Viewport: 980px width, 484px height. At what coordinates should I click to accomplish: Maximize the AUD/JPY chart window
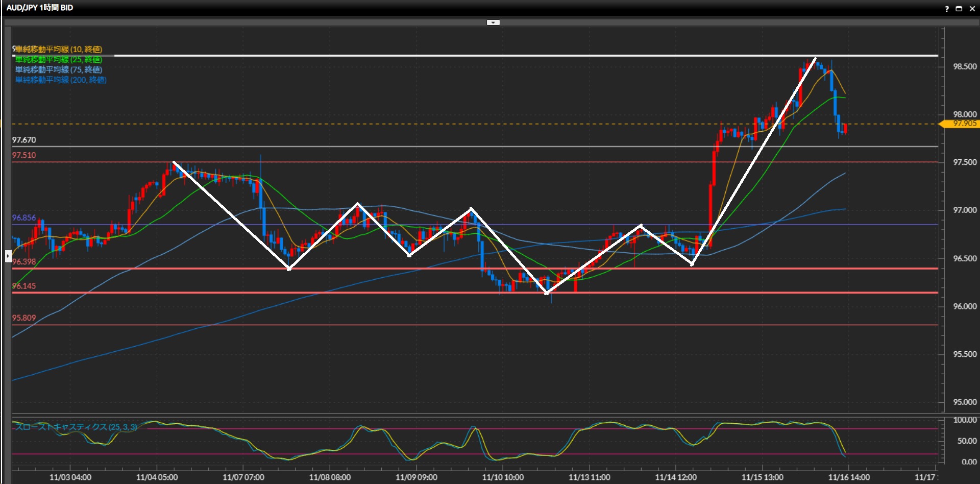tap(959, 9)
